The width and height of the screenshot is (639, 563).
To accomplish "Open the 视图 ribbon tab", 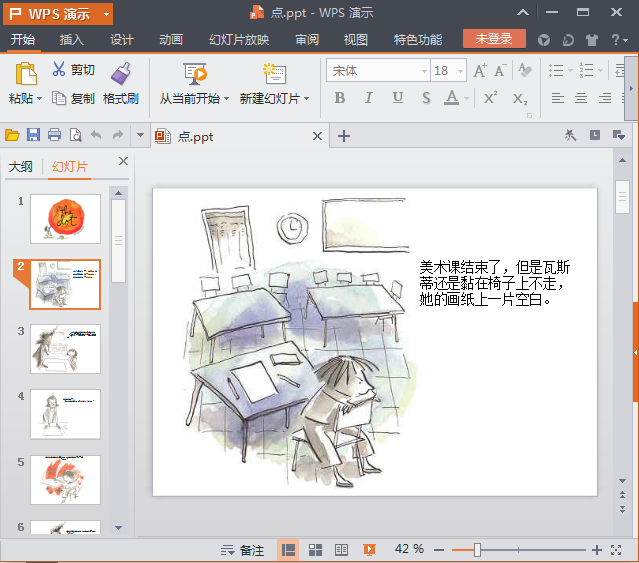I will (x=356, y=40).
